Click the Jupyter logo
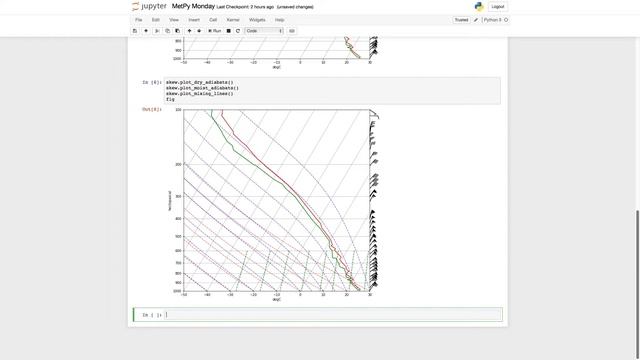640x360 pixels. coord(149,7)
